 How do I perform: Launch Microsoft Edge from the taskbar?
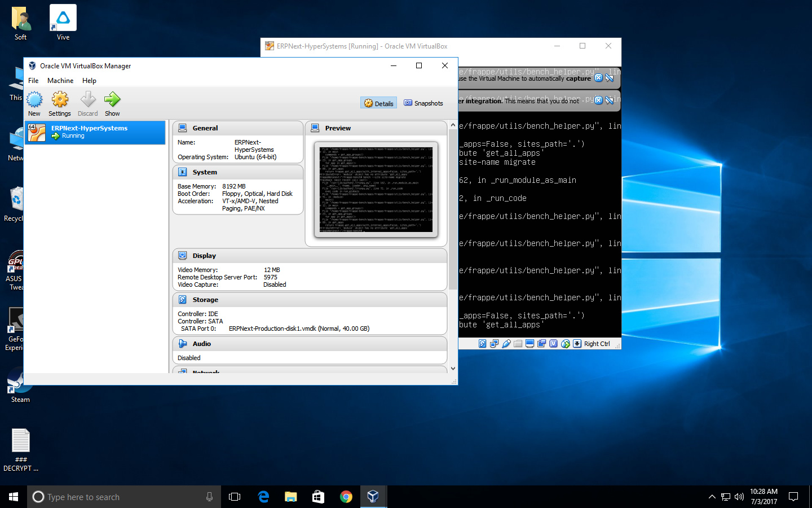coord(263,497)
